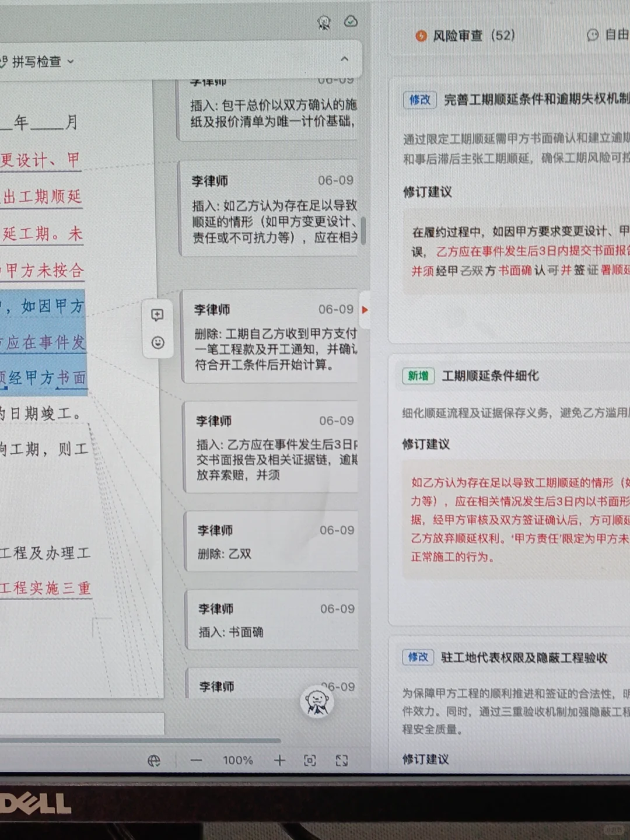Image resolution: width=630 pixels, height=840 pixels.
Task: Click the zoom in plus icon
Action: pyautogui.click(x=279, y=760)
